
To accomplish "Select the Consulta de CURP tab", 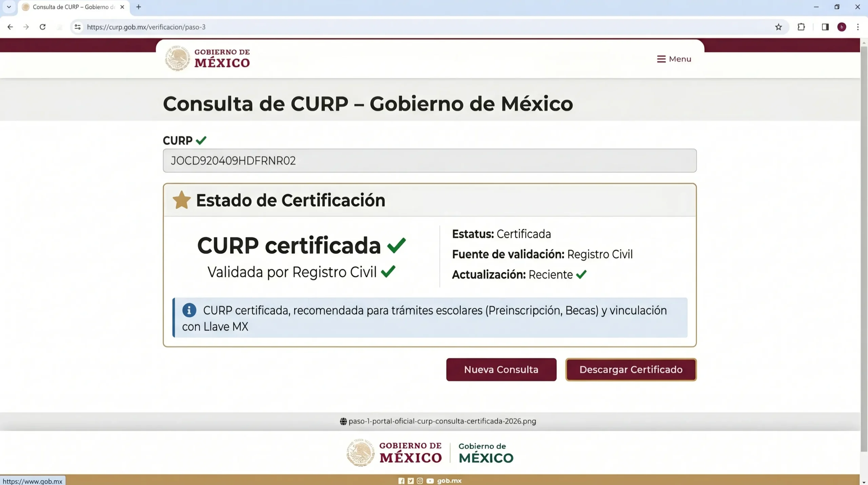I will tap(74, 7).
